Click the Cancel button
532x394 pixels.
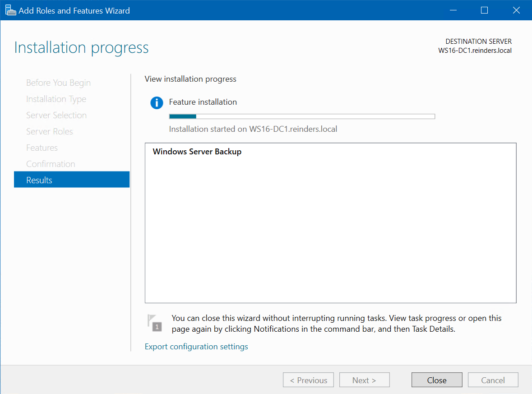pyautogui.click(x=493, y=380)
